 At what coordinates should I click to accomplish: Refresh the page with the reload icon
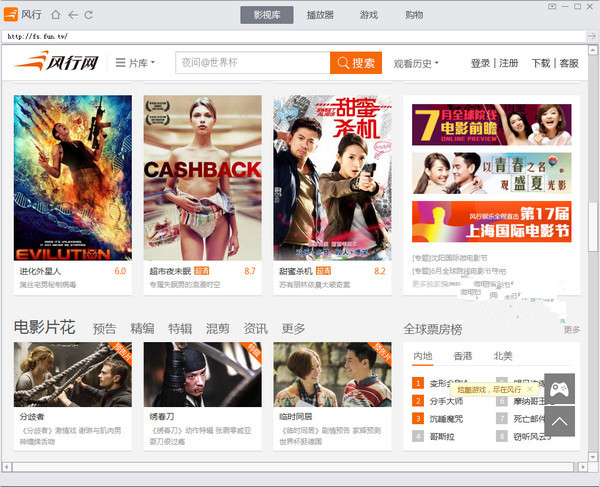89,15
